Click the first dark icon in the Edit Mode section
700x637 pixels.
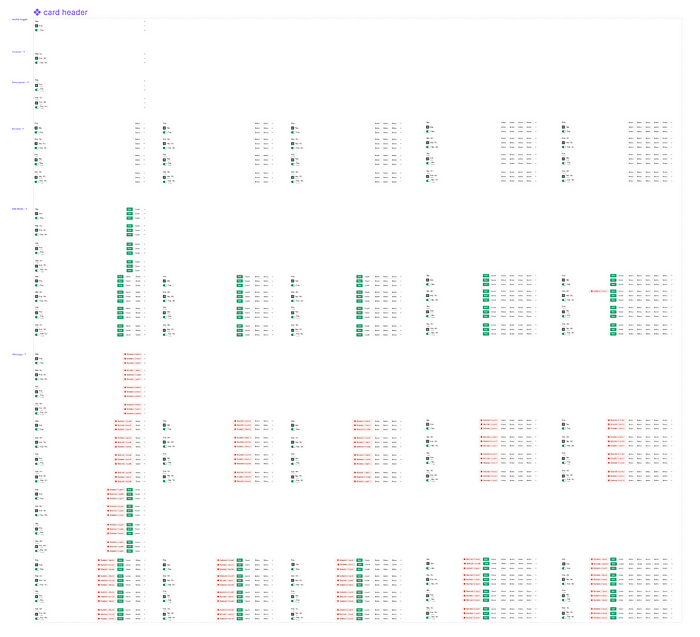(x=37, y=214)
